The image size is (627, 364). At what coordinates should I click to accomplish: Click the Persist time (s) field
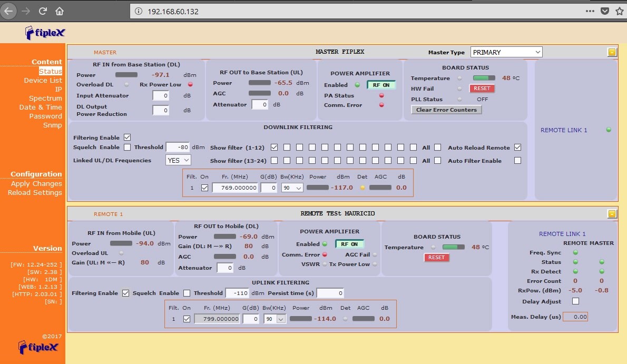click(x=330, y=293)
